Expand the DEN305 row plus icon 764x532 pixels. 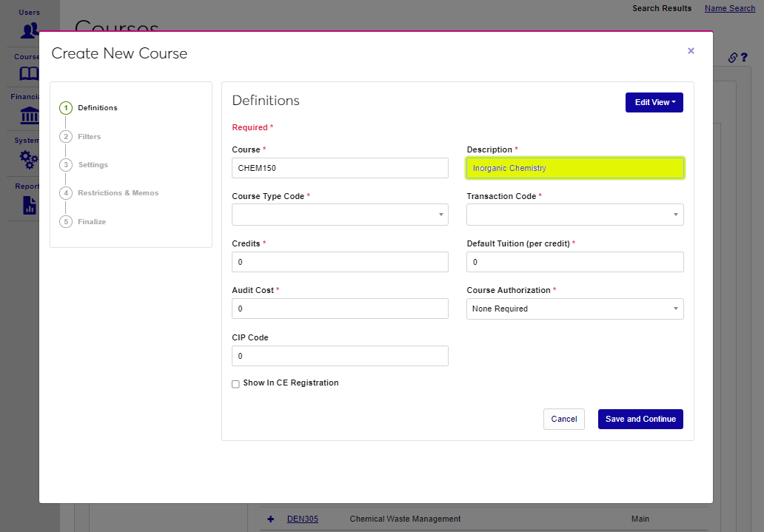tap(271, 519)
